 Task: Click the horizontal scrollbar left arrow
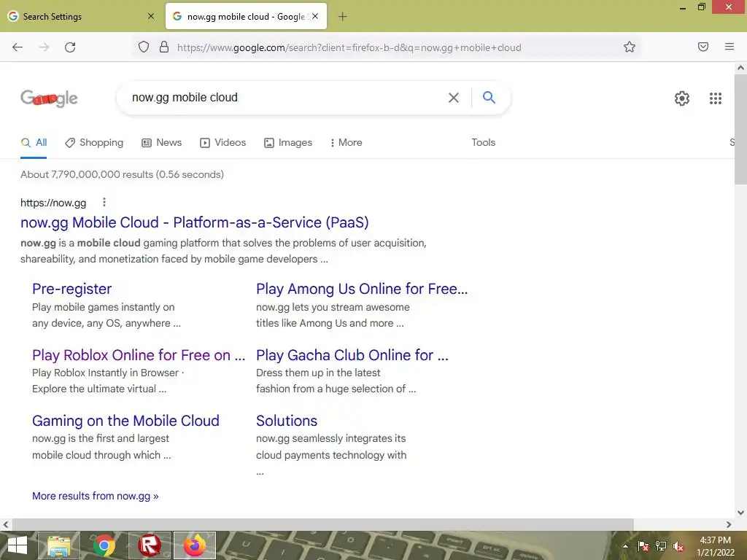pyautogui.click(x=6, y=524)
